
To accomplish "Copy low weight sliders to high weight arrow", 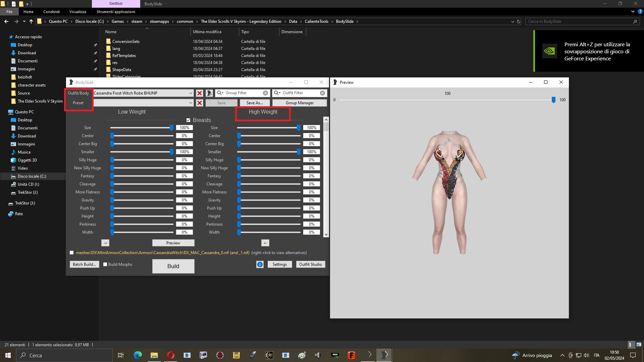I will coord(105,243).
